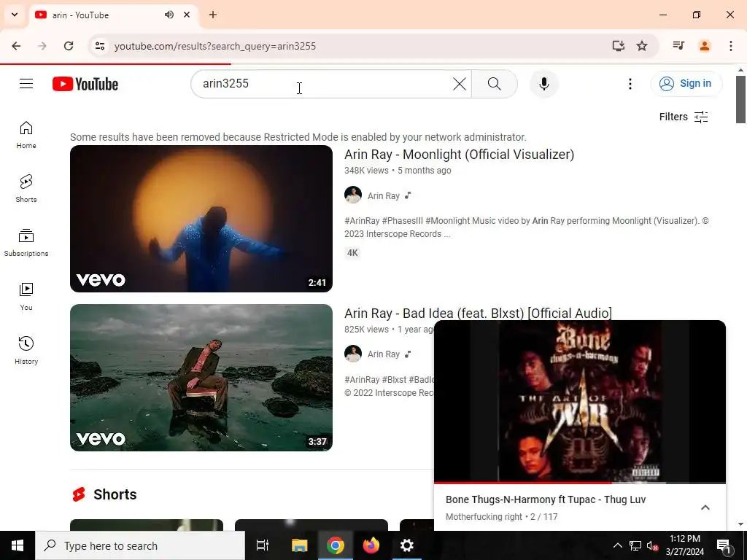The height and width of the screenshot is (560, 747).
Task: Show hidden tray icons chevron
Action: [617, 545]
